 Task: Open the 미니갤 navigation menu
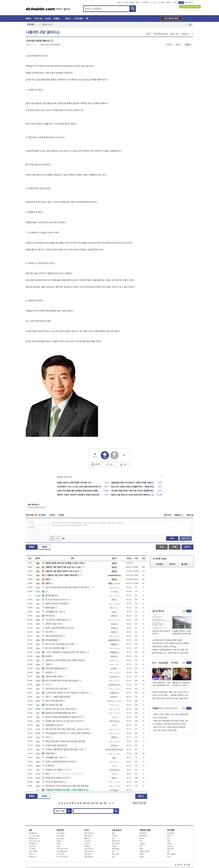[x=48, y=19]
